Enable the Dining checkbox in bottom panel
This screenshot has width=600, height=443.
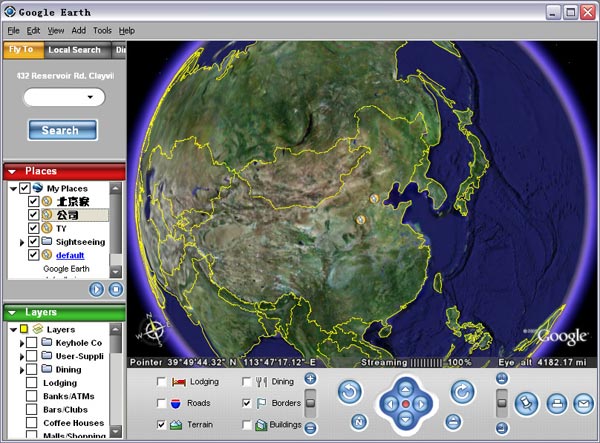[247, 382]
